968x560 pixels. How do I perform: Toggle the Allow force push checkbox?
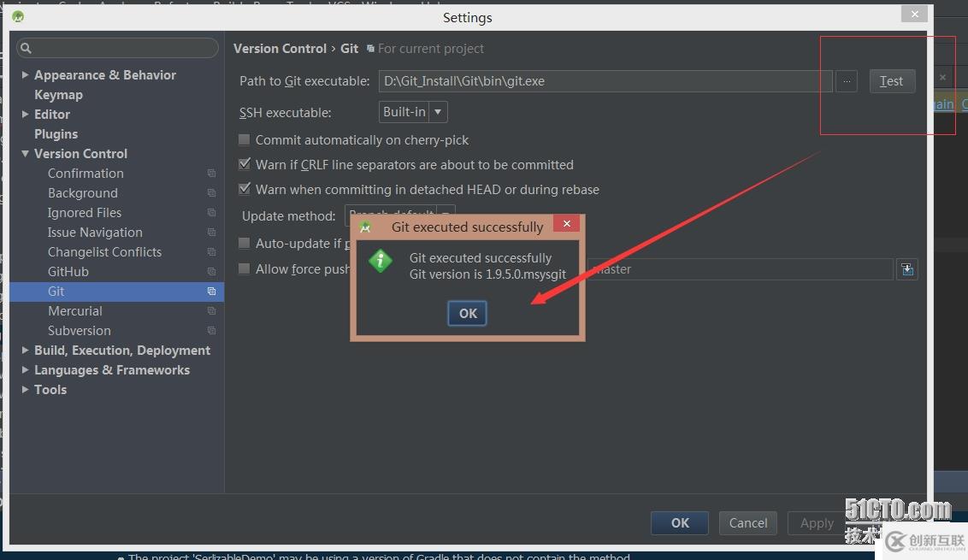(x=245, y=268)
